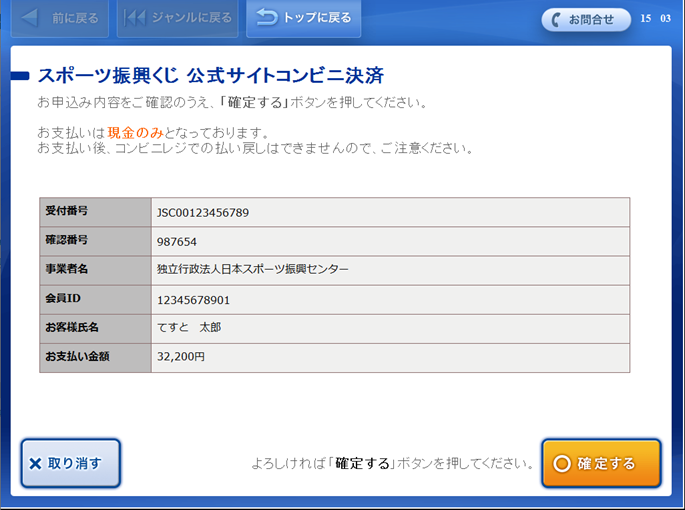Select the トップに戻る navigation text
685x510 pixels.
[x=317, y=18]
